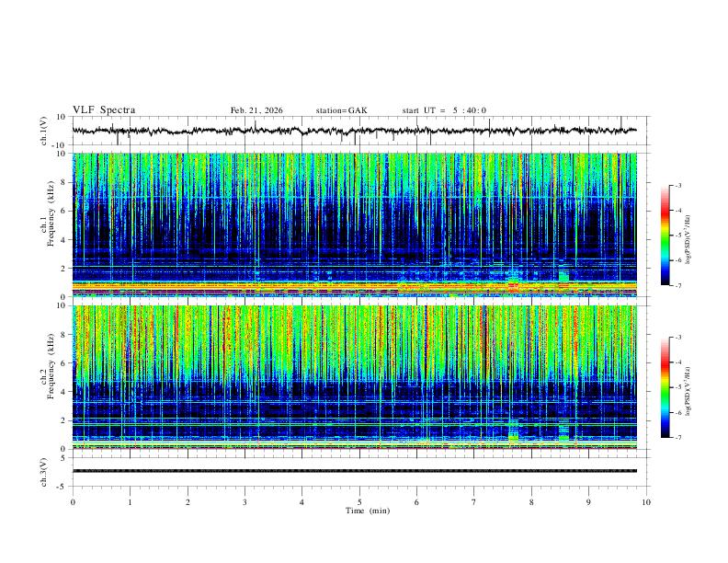728x563 pixels.
Task: Click the lower colorbar 'log(PSD)(V²/Hz)' label
Action: coord(688,391)
